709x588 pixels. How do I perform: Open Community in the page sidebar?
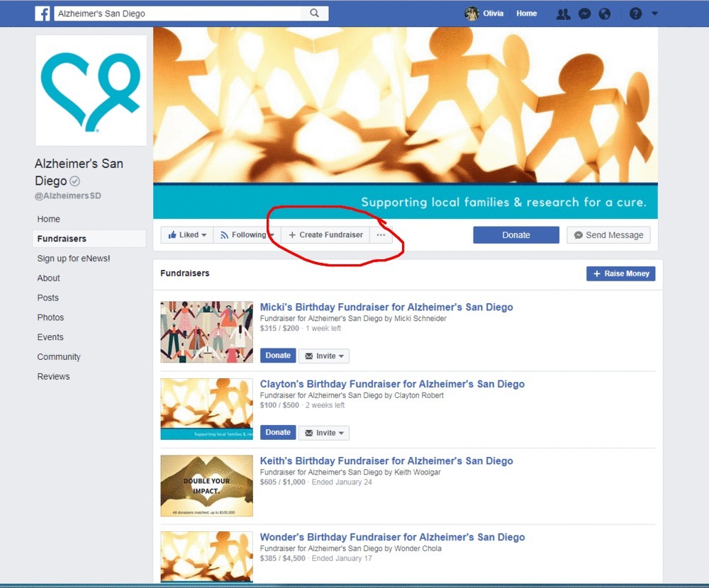tap(59, 357)
